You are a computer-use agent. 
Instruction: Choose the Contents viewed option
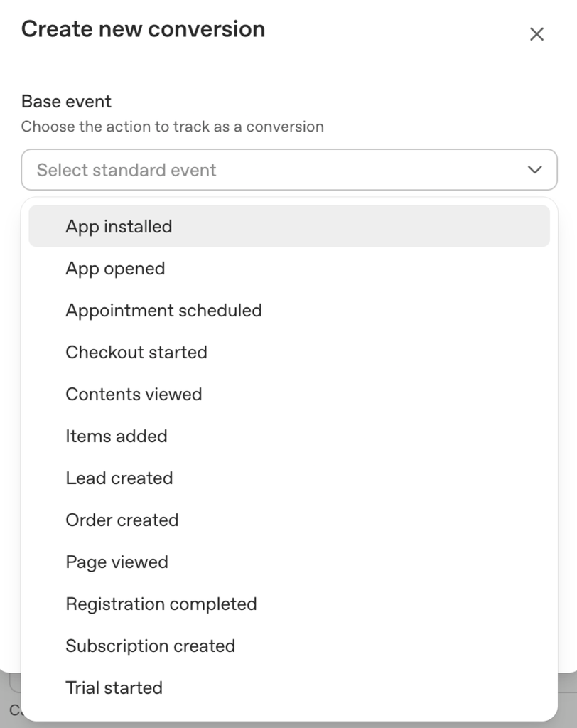(288, 394)
